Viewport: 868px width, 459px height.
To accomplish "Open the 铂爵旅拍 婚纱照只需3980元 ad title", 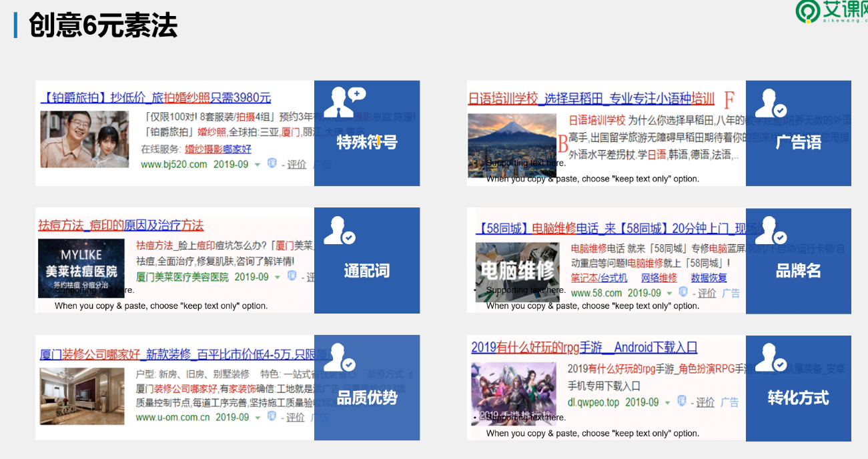I will pos(155,97).
